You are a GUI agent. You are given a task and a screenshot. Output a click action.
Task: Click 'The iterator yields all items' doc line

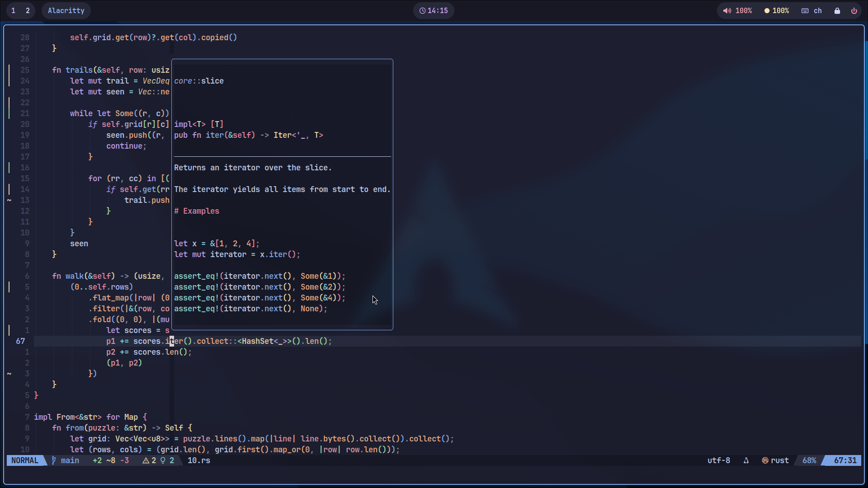tap(283, 189)
